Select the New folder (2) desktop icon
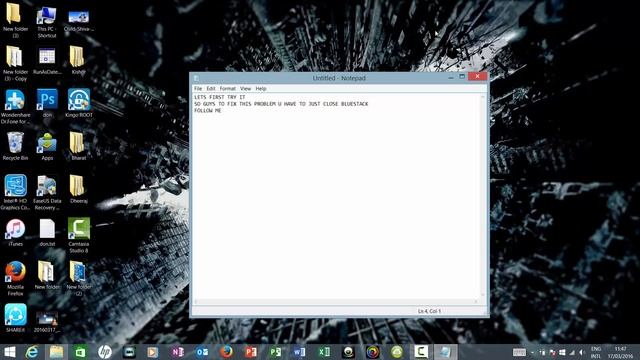 coord(78,278)
